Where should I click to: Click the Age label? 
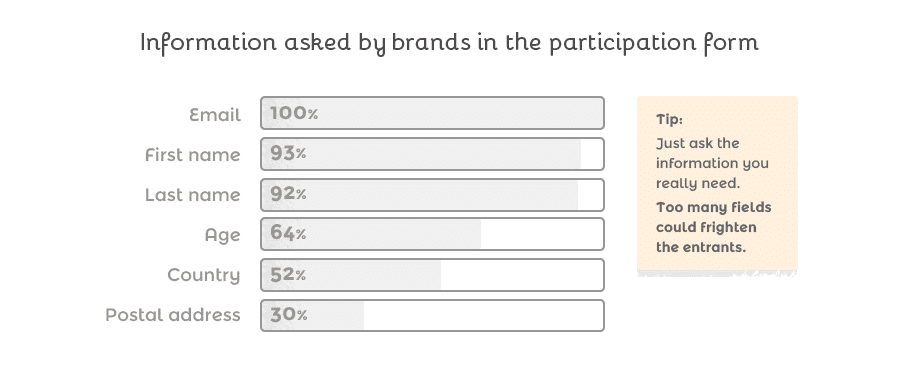222,235
